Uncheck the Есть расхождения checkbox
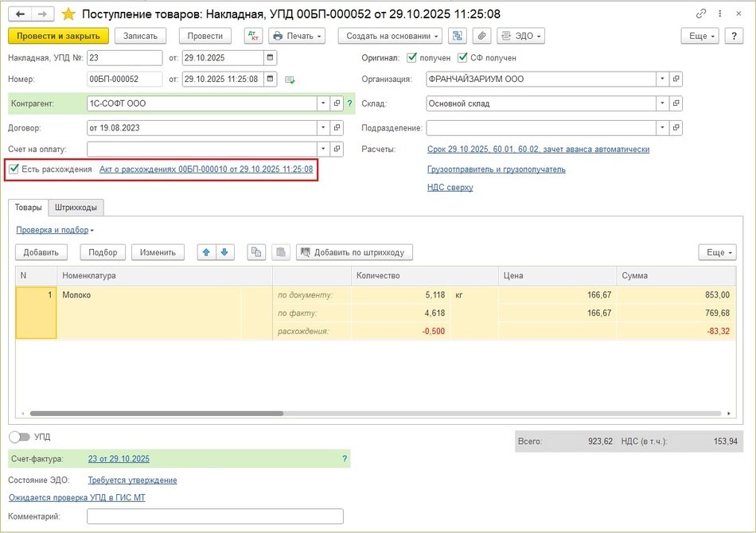This screenshot has width=756, height=533. 14,169
